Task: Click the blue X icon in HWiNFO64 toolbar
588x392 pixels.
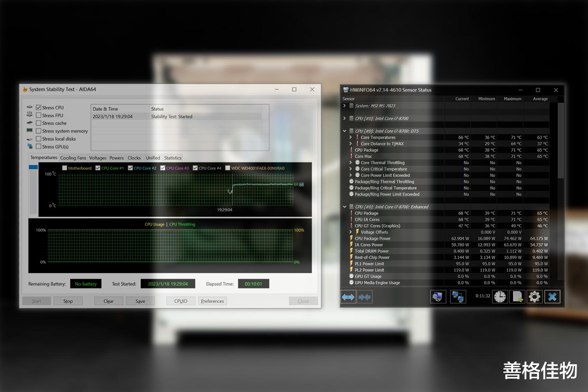Action: tap(552, 297)
